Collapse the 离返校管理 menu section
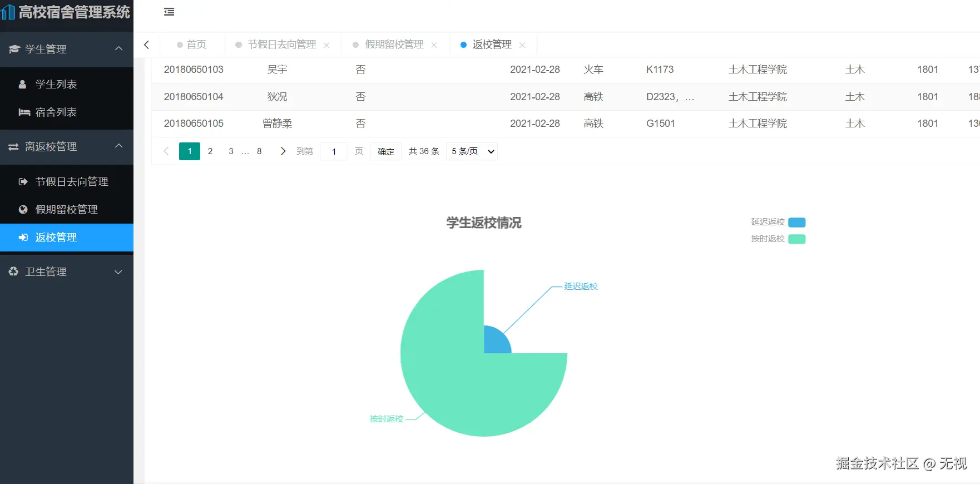The width and height of the screenshot is (980, 484). [118, 146]
